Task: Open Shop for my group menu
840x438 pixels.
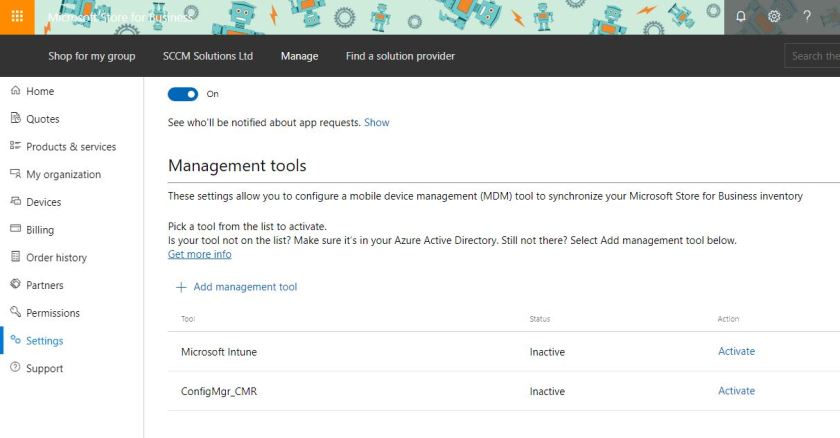Action: pyautogui.click(x=91, y=56)
